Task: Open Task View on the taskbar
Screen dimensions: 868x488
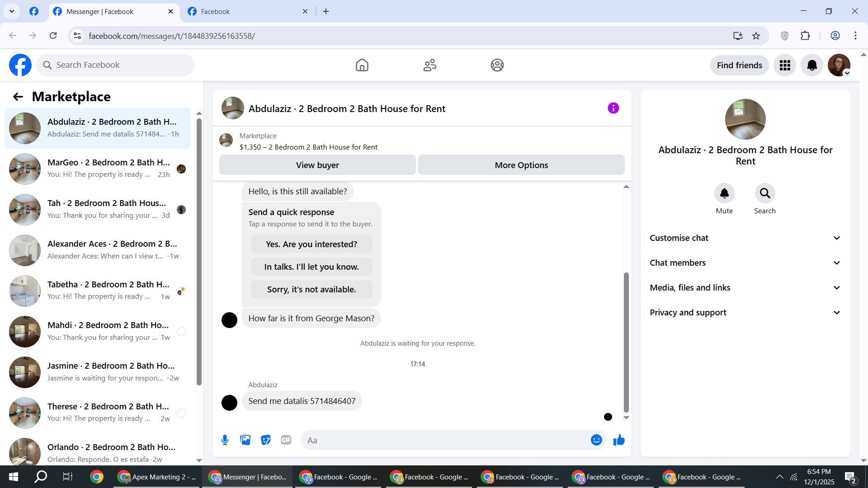Action: [x=67, y=477]
